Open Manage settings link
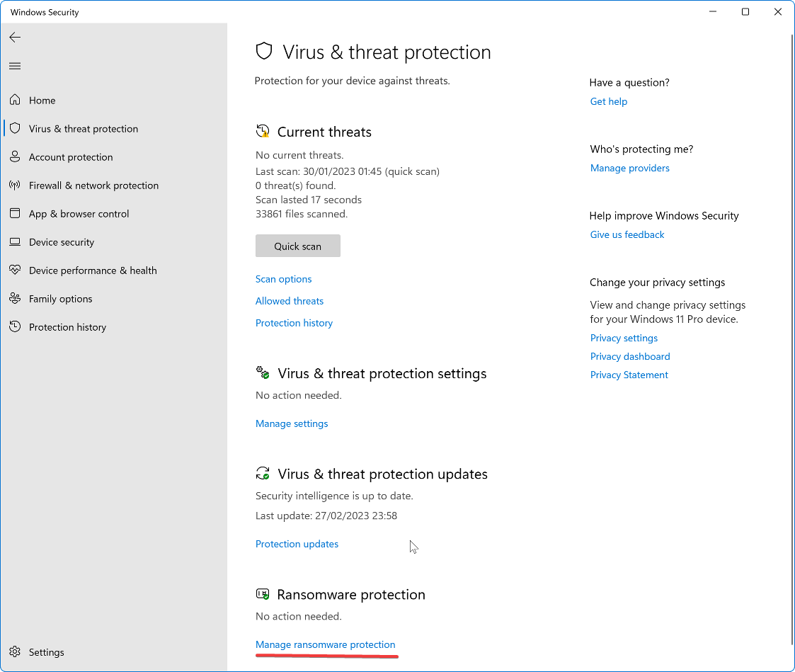Image resolution: width=795 pixels, height=672 pixels. tap(292, 423)
